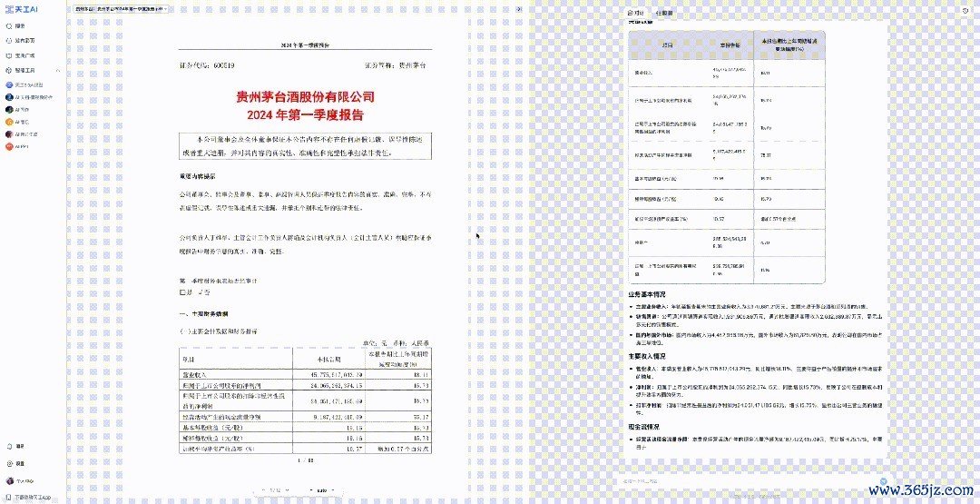Click the 营业收入 row in the PDF table
The height and width of the screenshot is (504, 980).
click(305, 373)
